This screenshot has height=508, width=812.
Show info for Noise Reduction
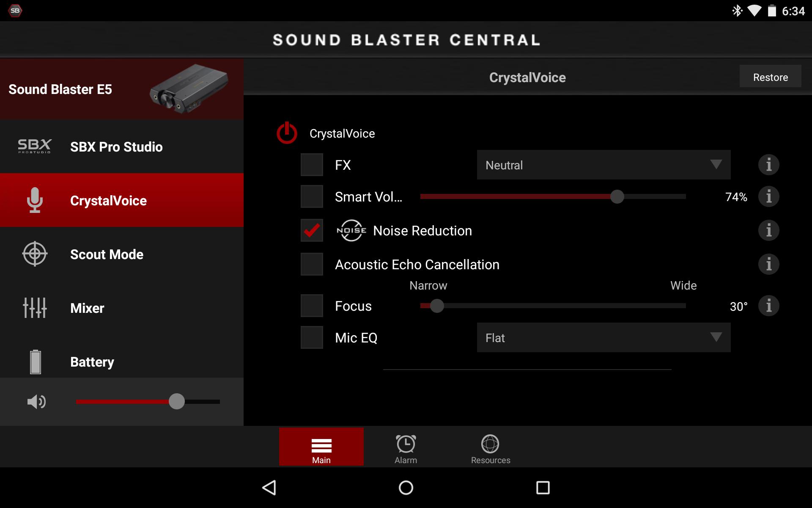coord(768,230)
